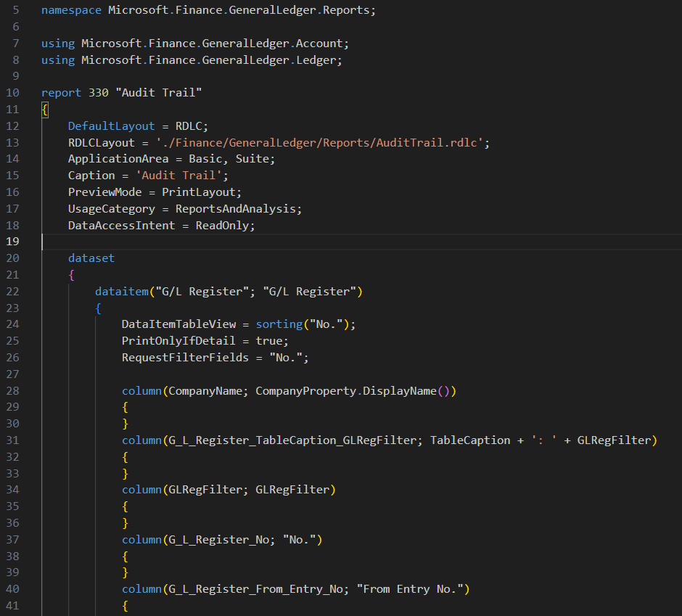Click the true value of PrintOnlyIfDetail
Viewport: 682px width, 616px height.
(x=271, y=341)
